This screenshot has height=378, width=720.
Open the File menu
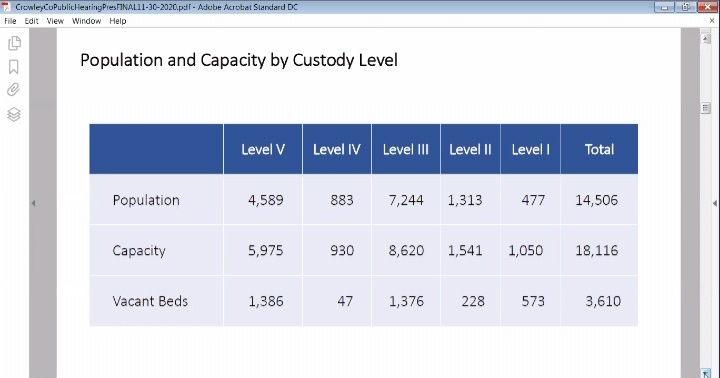(x=10, y=21)
